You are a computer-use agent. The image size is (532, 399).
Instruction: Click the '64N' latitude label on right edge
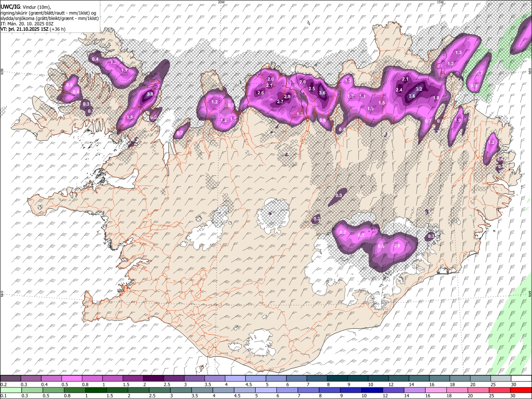[x=530, y=293]
